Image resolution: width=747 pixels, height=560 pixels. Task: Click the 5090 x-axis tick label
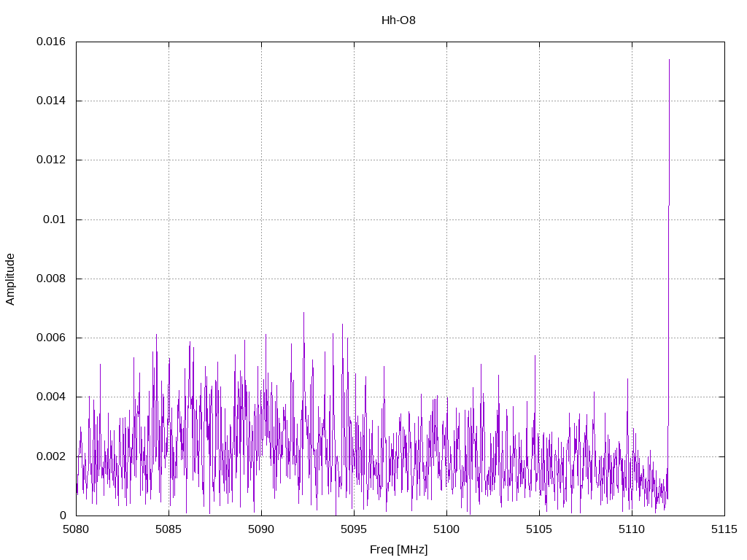(x=261, y=529)
